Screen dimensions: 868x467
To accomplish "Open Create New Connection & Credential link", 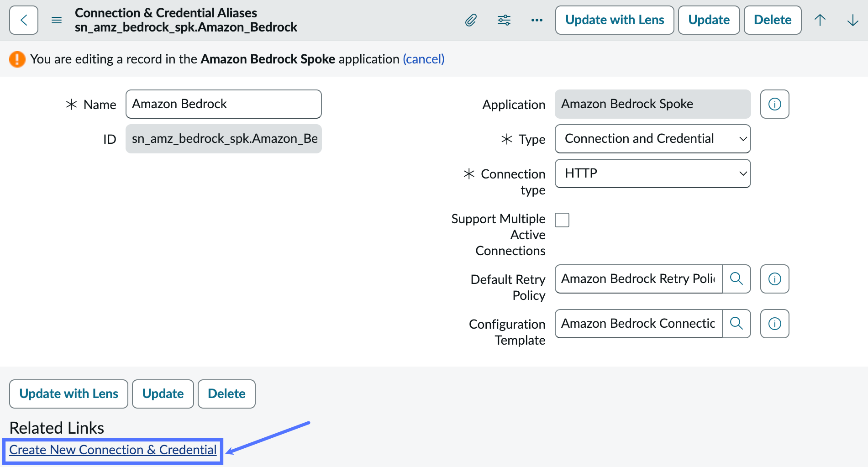I will tap(113, 450).
